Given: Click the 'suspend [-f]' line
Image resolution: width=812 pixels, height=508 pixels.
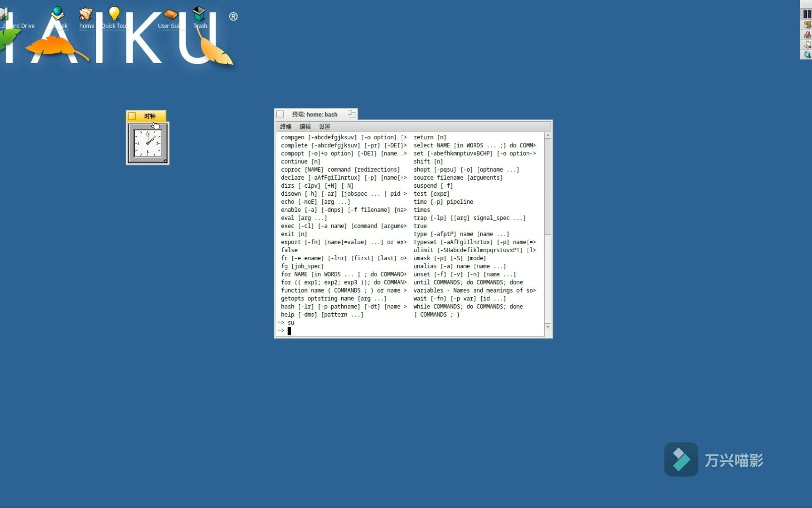Looking at the screenshot, I should 433,186.
